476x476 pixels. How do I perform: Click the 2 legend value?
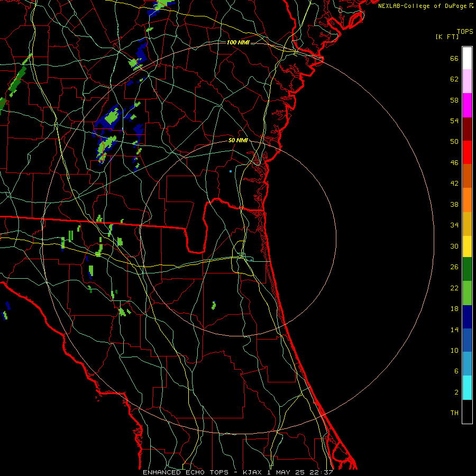pos(456,392)
